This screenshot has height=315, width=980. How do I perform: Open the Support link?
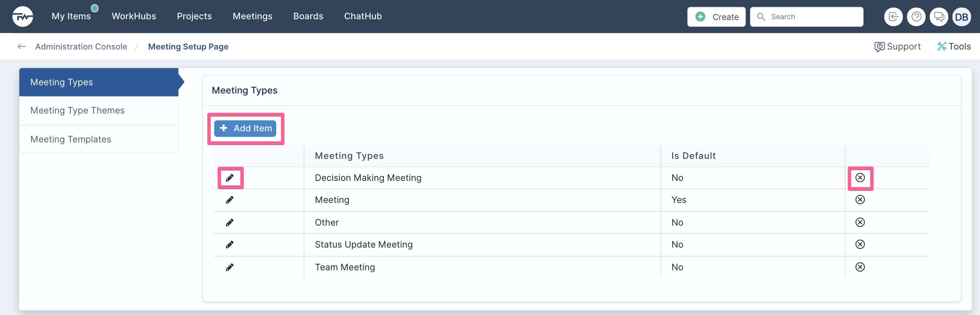[x=897, y=46]
